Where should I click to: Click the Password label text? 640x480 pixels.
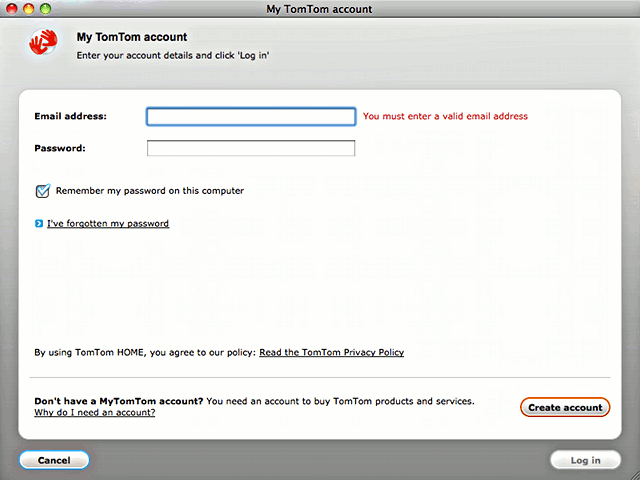60,149
